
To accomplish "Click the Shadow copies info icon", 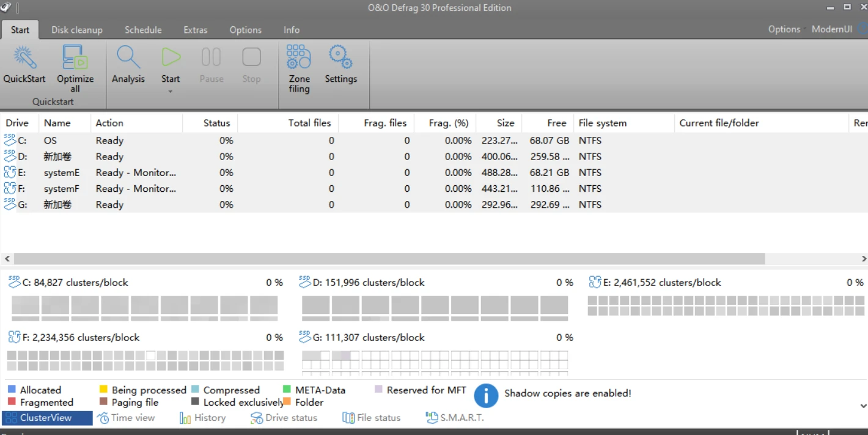I will click(x=486, y=395).
